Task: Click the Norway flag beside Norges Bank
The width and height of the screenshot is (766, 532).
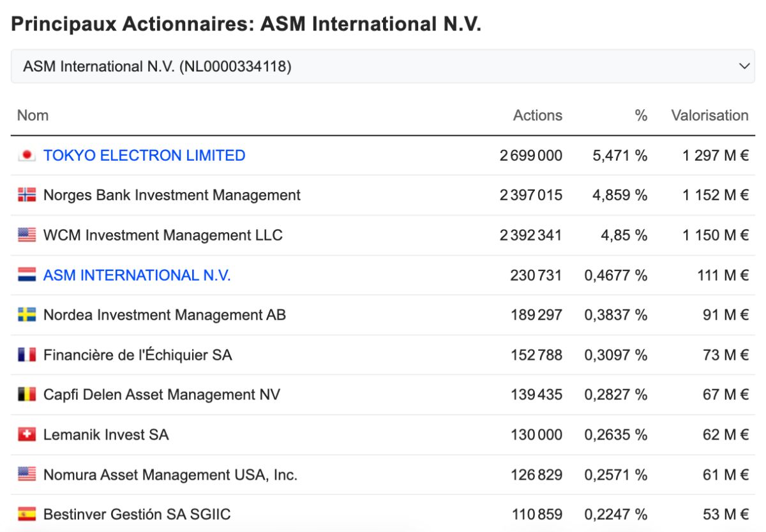Action: pos(27,195)
